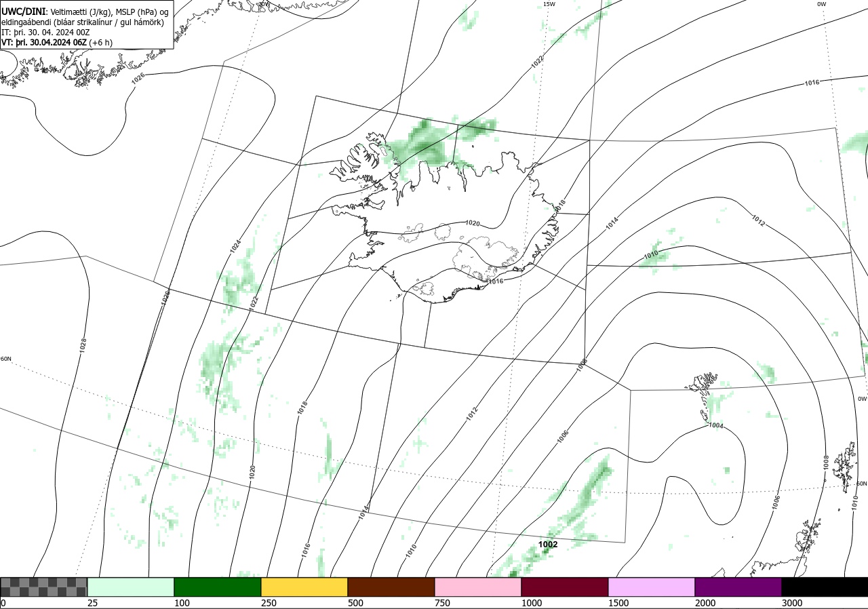
Task: Click the legend value "2000"
Action: point(706,603)
